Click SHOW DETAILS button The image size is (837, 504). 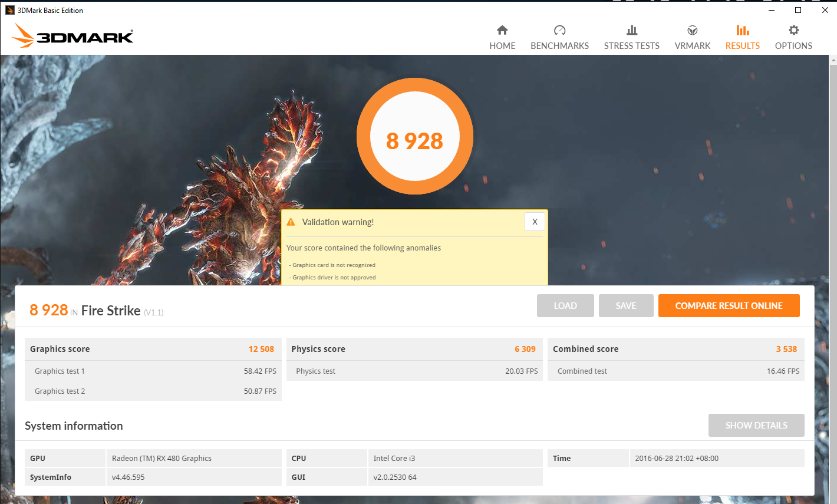[x=756, y=425]
